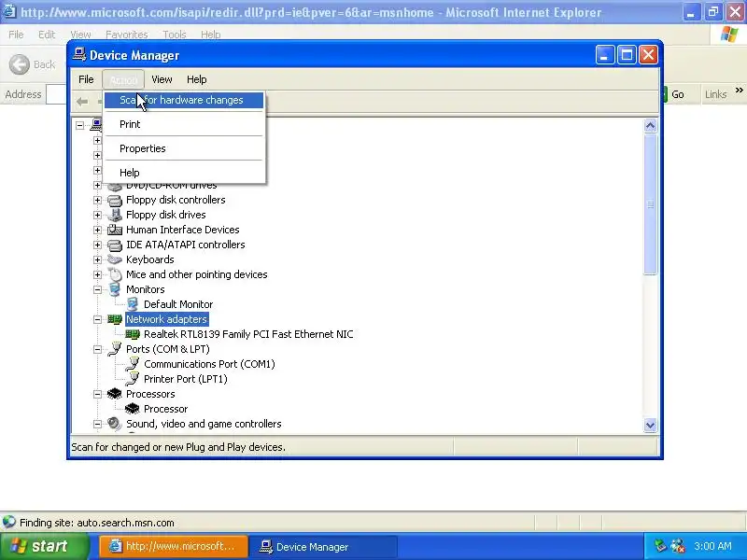Collapse the Network adapters category
747x560 pixels.
97,319
